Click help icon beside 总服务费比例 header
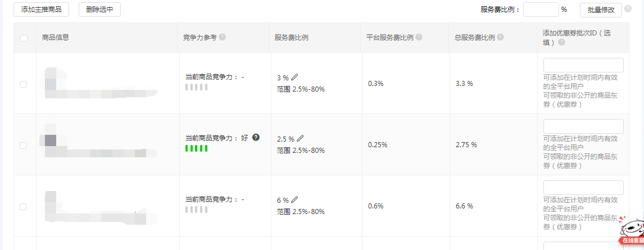The image size is (644, 250). click(x=500, y=38)
